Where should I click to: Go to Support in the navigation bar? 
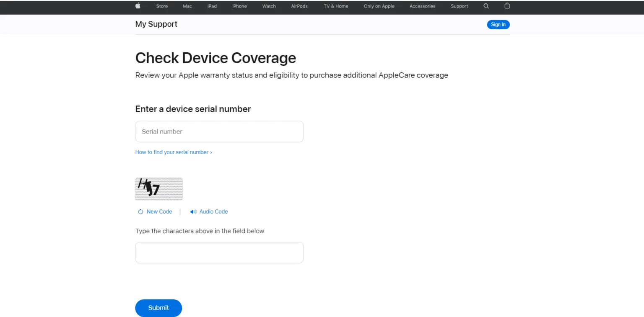point(459,6)
